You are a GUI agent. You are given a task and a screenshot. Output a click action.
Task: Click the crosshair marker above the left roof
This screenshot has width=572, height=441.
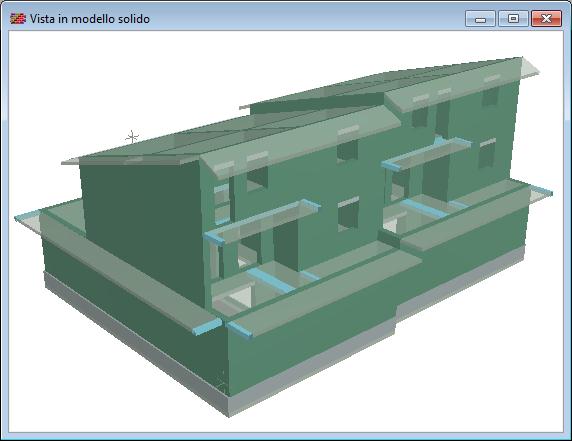point(132,138)
